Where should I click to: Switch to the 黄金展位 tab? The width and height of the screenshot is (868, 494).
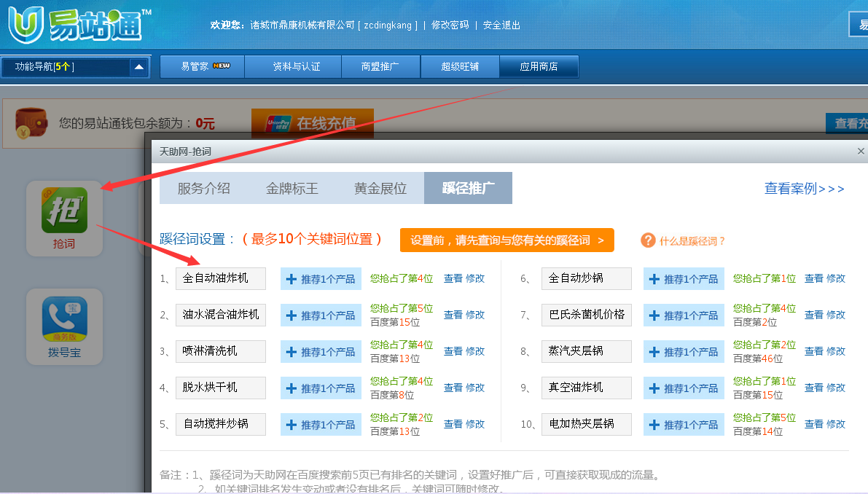point(380,188)
